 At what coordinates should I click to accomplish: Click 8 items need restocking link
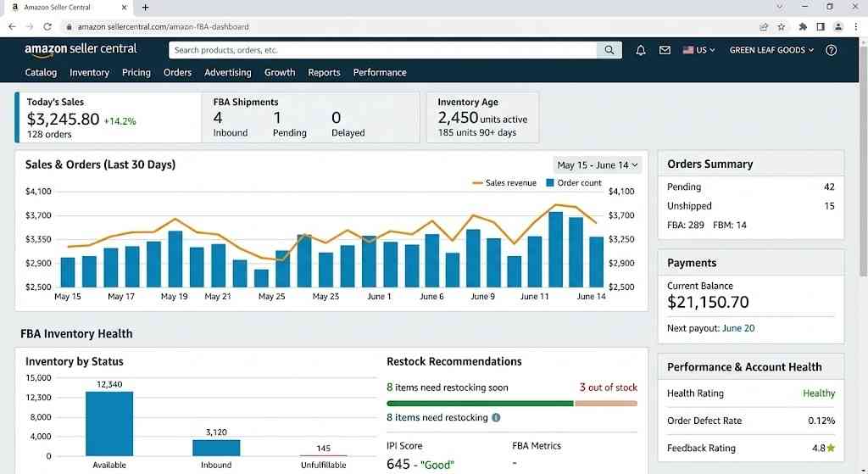437,417
